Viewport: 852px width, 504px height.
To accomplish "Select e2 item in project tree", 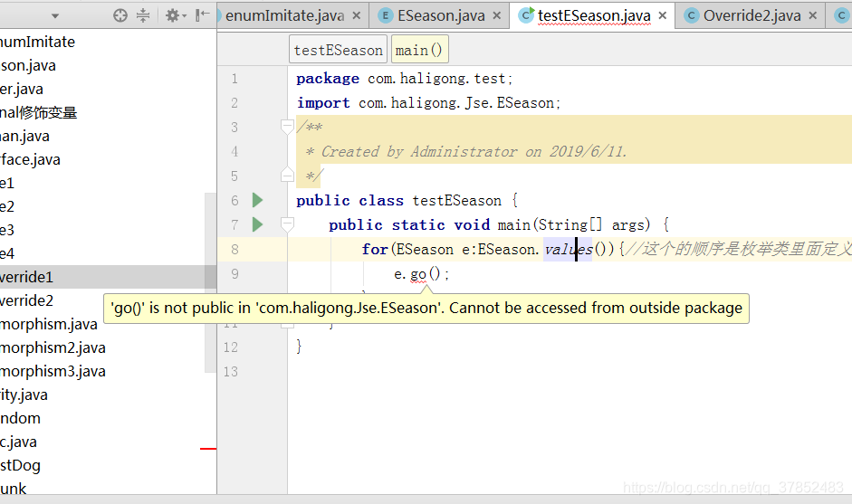I will pos(7,206).
